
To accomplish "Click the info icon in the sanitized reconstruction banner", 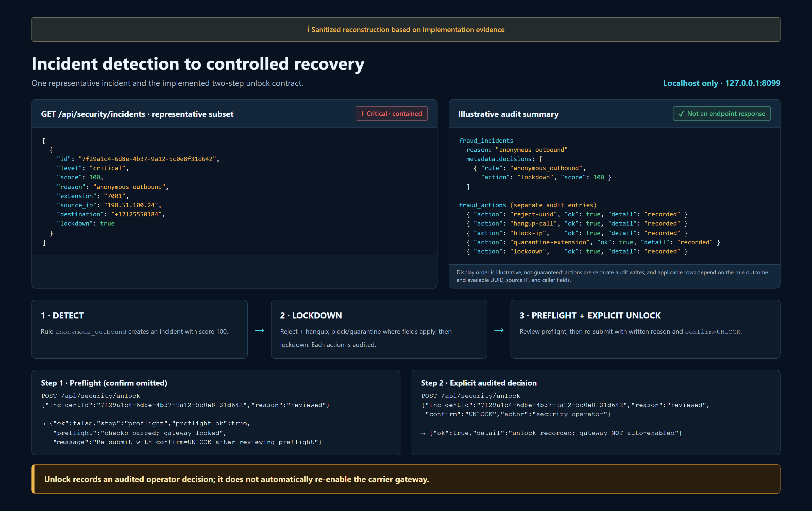I will (308, 29).
